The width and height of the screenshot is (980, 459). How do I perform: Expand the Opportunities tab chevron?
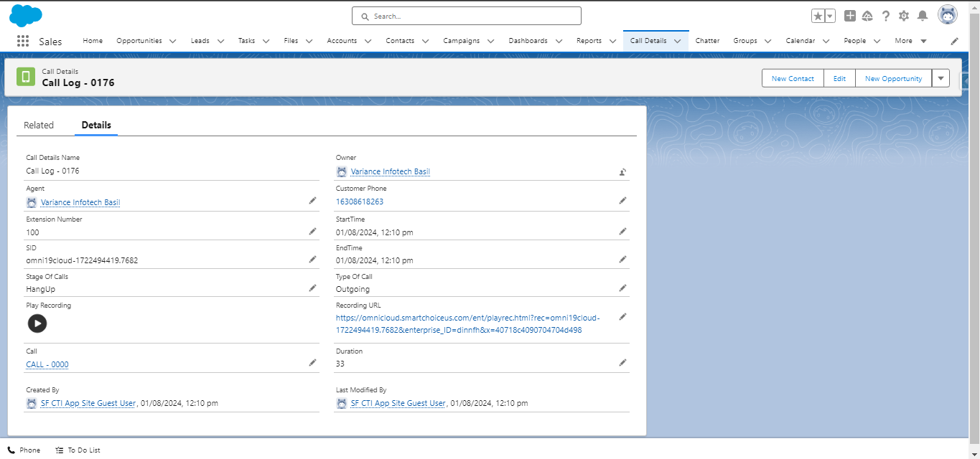(172, 41)
